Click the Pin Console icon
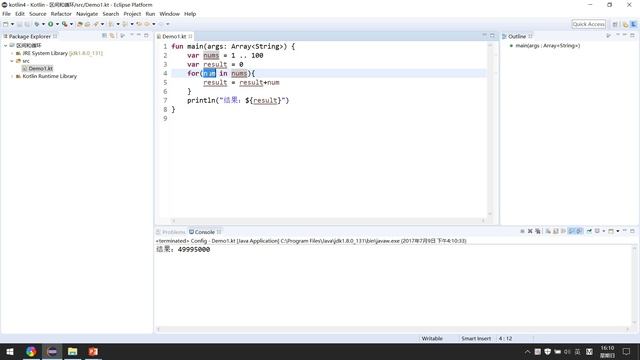640x360 pixels. [589, 231]
